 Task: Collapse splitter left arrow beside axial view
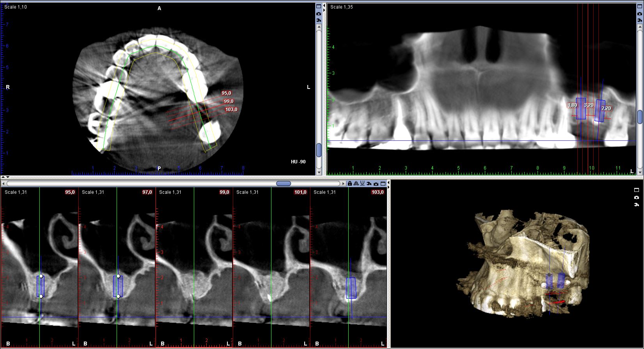[325, 6]
